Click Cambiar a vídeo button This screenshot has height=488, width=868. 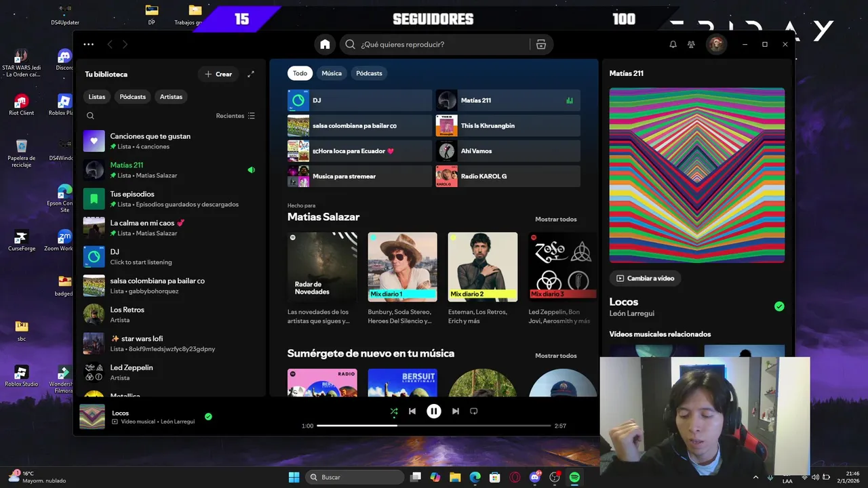click(x=646, y=278)
